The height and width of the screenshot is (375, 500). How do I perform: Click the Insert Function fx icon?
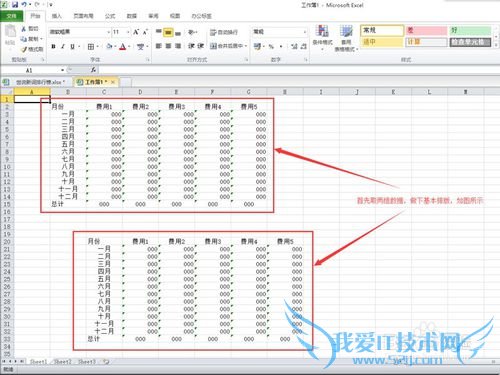(94, 70)
